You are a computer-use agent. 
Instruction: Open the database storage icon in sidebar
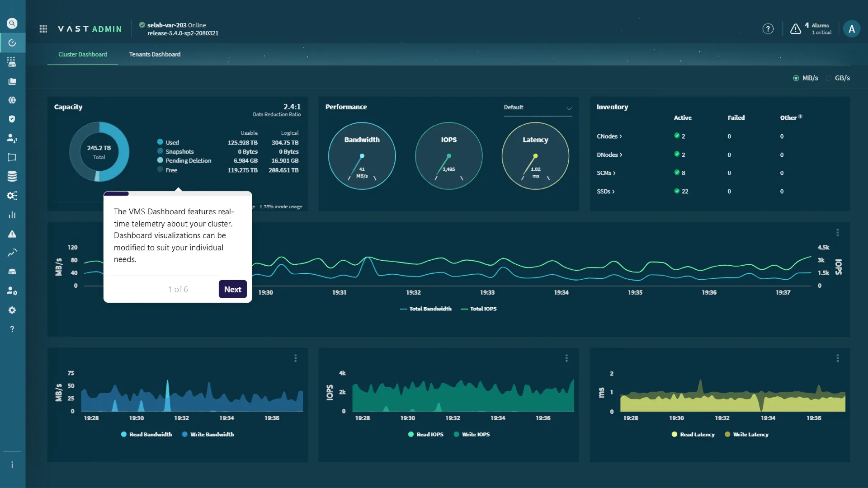pyautogui.click(x=12, y=176)
